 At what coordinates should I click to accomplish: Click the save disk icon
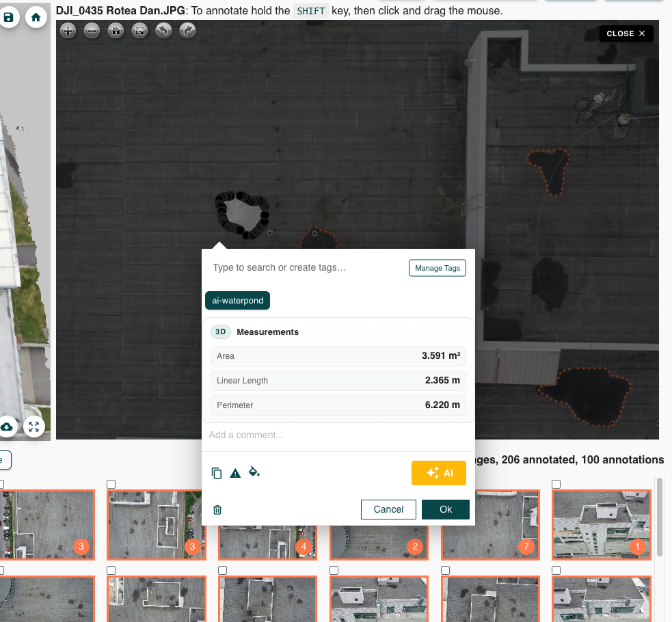coord(8,17)
